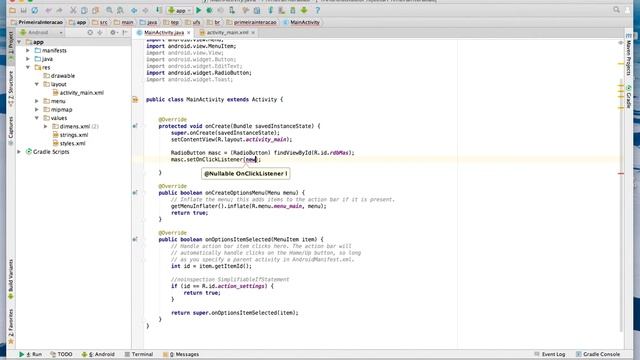Screen dimensions: 640x360
Task: Close the MainActivity.java tab
Action: coord(189,33)
